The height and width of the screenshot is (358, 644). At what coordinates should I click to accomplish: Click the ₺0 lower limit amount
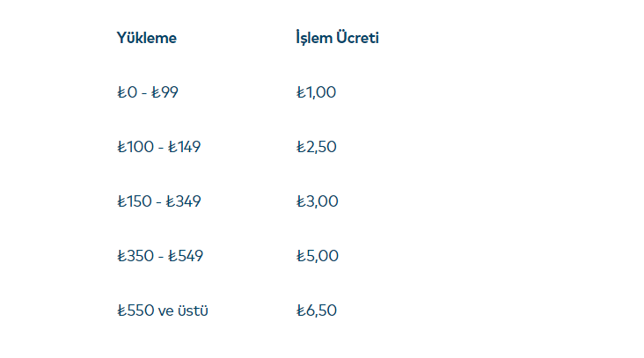click(127, 92)
